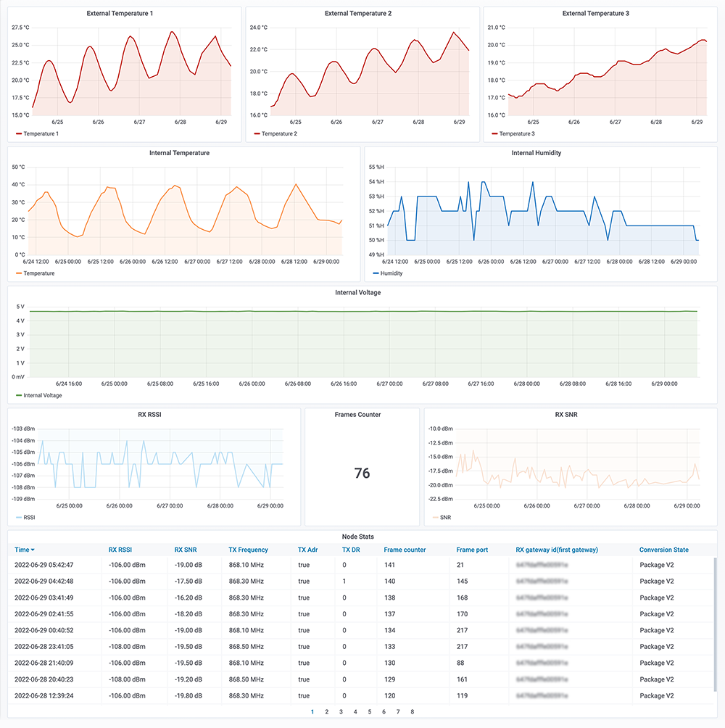This screenshot has width=725, height=728.
Task: Go to table page 2
Action: [327, 712]
